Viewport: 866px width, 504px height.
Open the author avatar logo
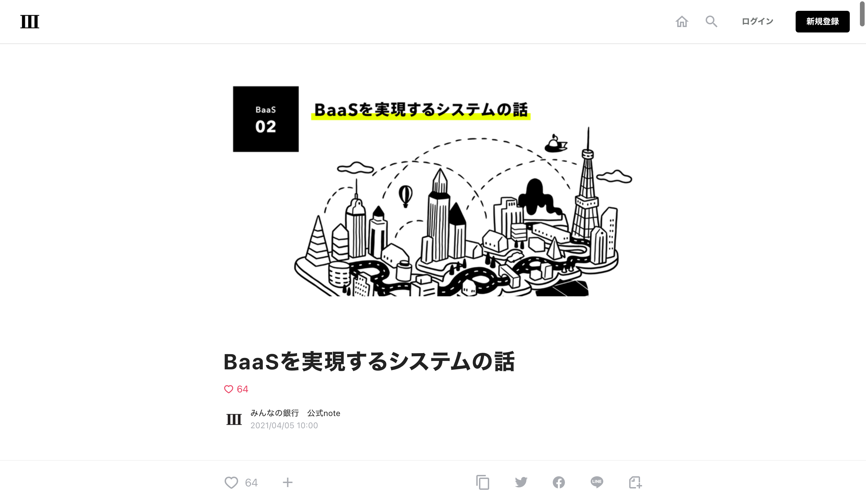(x=234, y=419)
